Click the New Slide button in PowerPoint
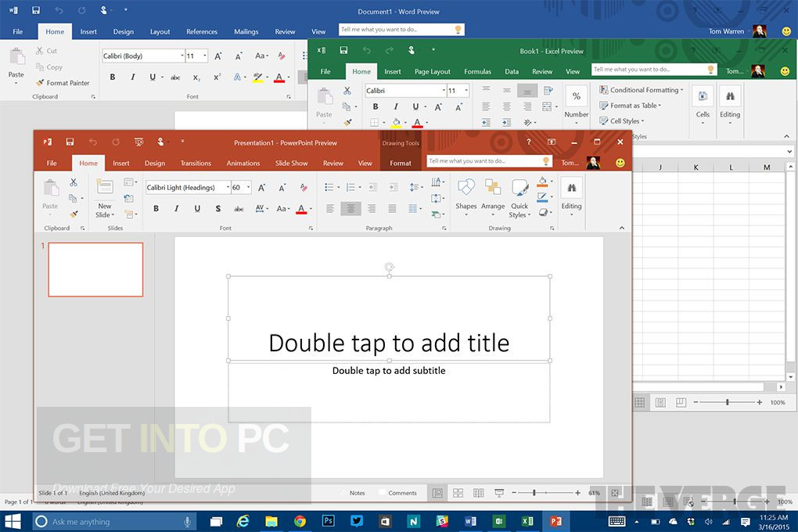 click(105, 199)
